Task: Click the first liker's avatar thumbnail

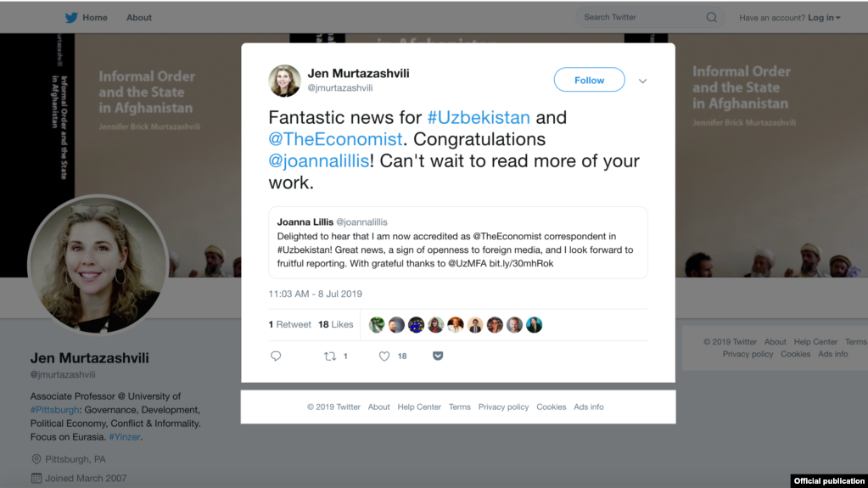Action: pyautogui.click(x=377, y=324)
